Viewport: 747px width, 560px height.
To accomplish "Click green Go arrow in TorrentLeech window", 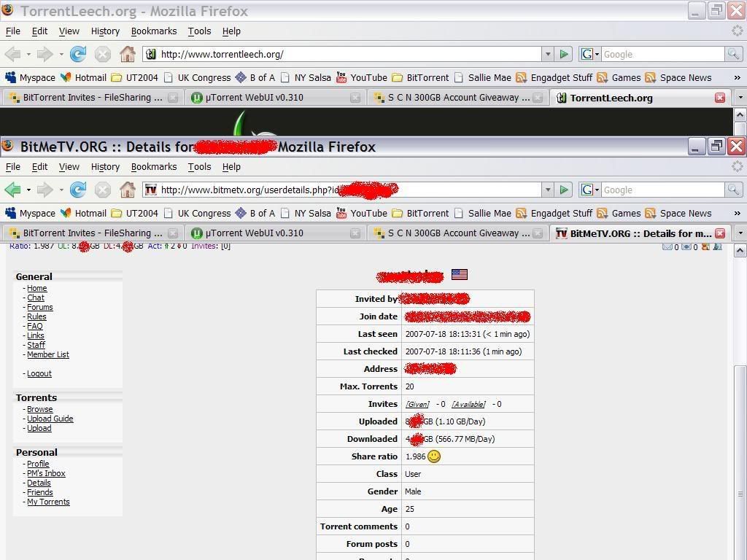I will (564, 54).
